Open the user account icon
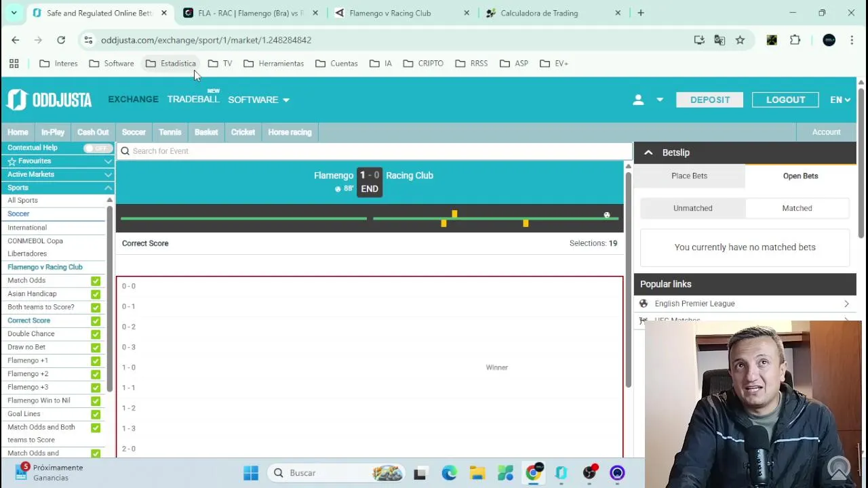The height and width of the screenshot is (488, 868). coord(638,100)
